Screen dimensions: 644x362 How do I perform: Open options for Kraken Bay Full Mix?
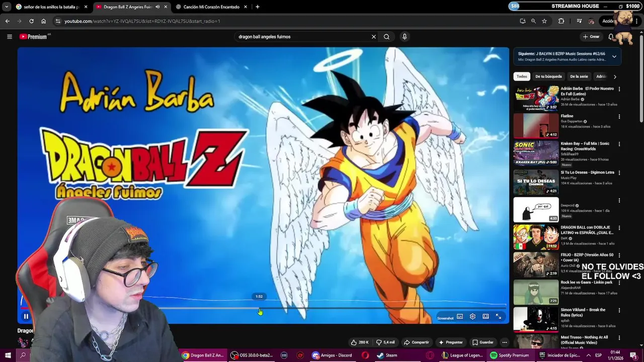pos(619,144)
